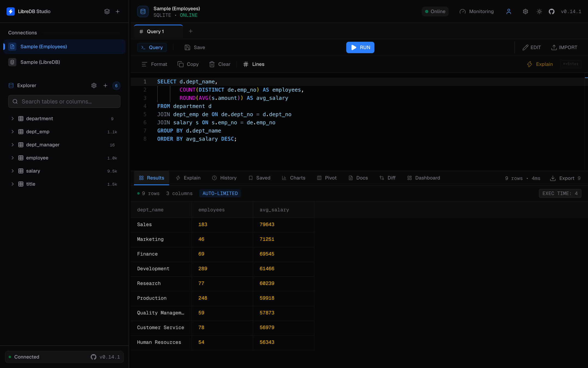Image resolution: width=588 pixels, height=368 pixels.
Task: Format the SQL query
Action: (154, 64)
